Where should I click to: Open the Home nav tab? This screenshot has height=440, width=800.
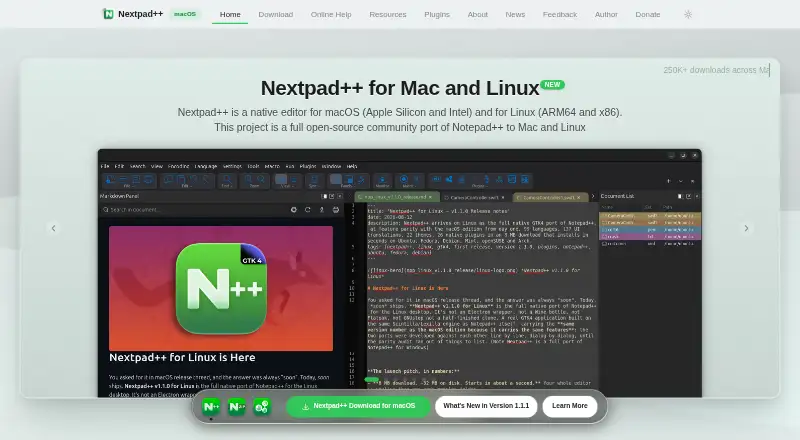click(230, 14)
